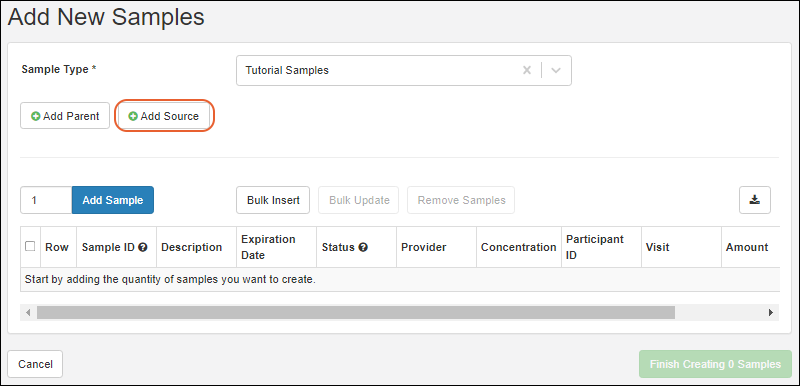The height and width of the screenshot is (386, 800).
Task: Click the Status column help icon
Action: [x=363, y=247]
